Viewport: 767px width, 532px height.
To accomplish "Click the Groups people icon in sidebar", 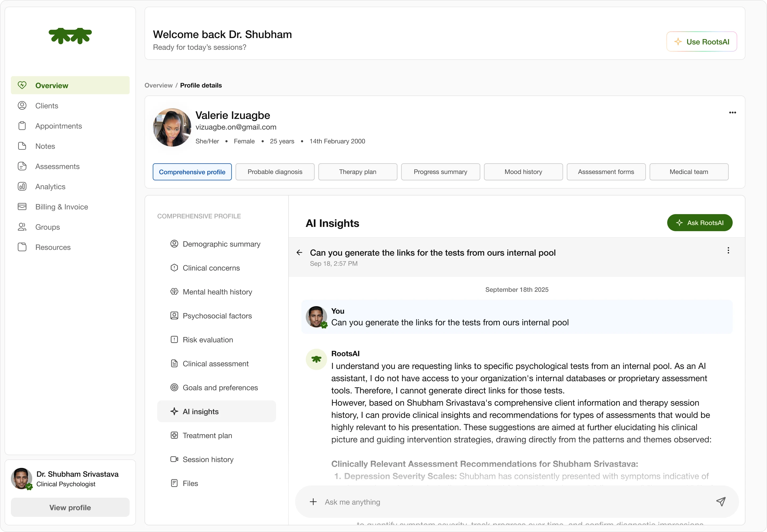I will [22, 227].
